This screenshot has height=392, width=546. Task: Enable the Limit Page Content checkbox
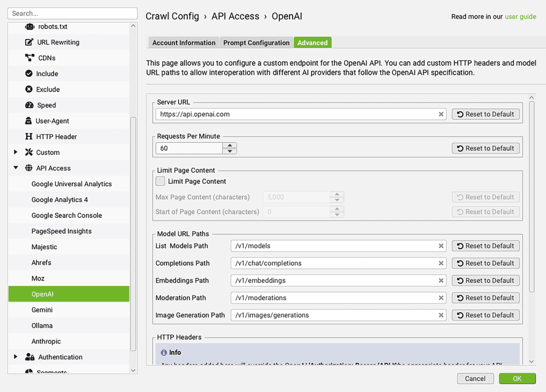click(x=160, y=182)
